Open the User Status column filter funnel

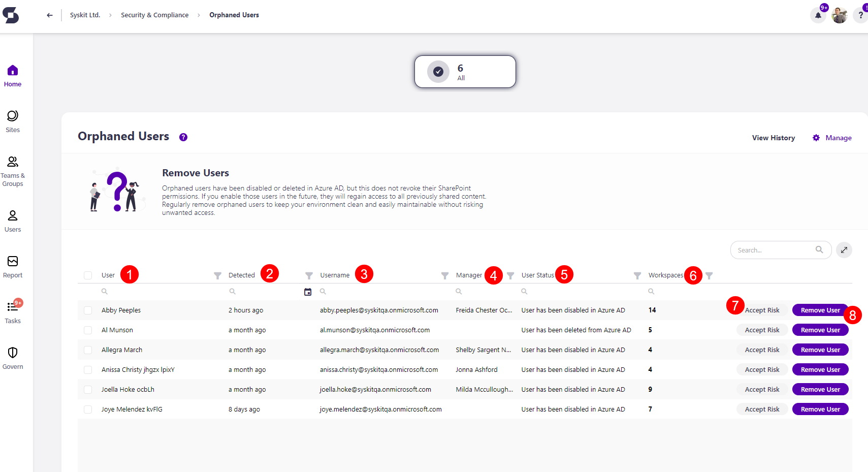(x=637, y=275)
